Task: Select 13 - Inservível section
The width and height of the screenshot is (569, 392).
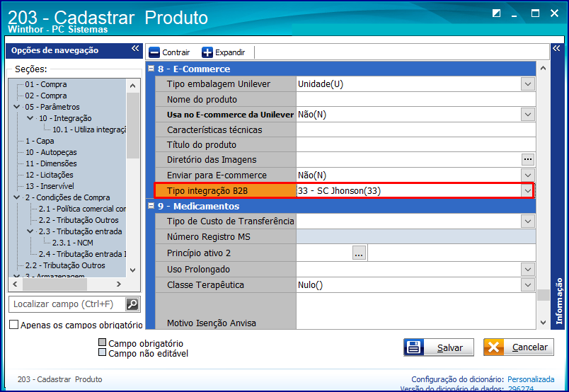Action: 50,186
